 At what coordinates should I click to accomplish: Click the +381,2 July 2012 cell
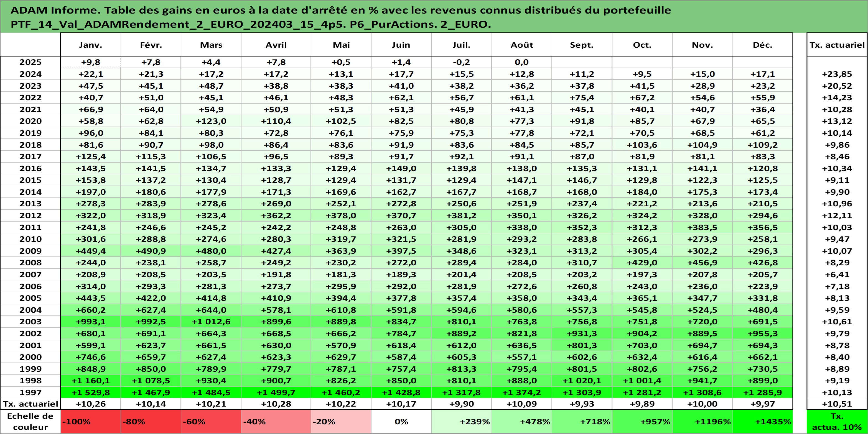point(461,215)
